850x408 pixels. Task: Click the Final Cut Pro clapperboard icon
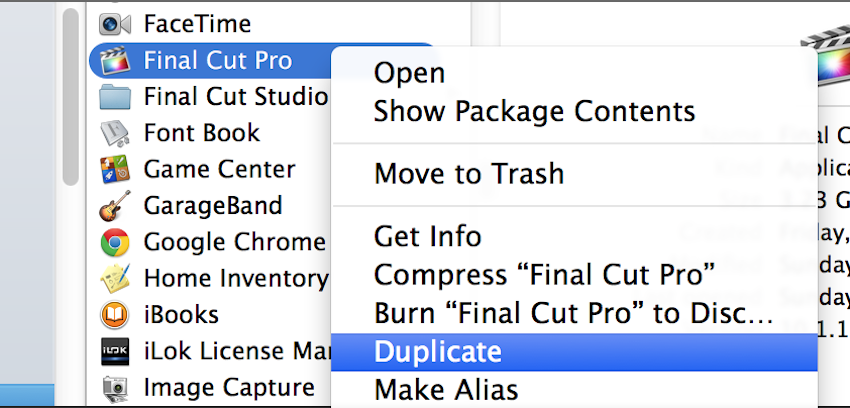point(116,60)
